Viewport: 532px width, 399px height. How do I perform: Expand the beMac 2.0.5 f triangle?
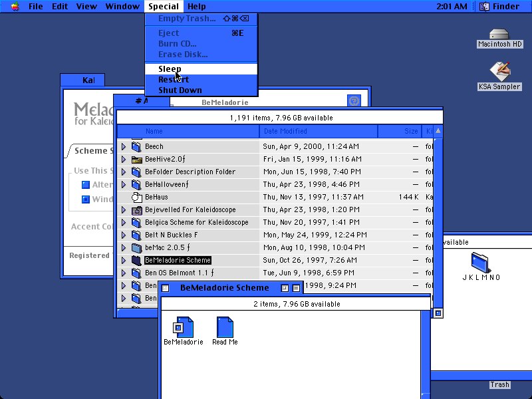[x=124, y=247]
